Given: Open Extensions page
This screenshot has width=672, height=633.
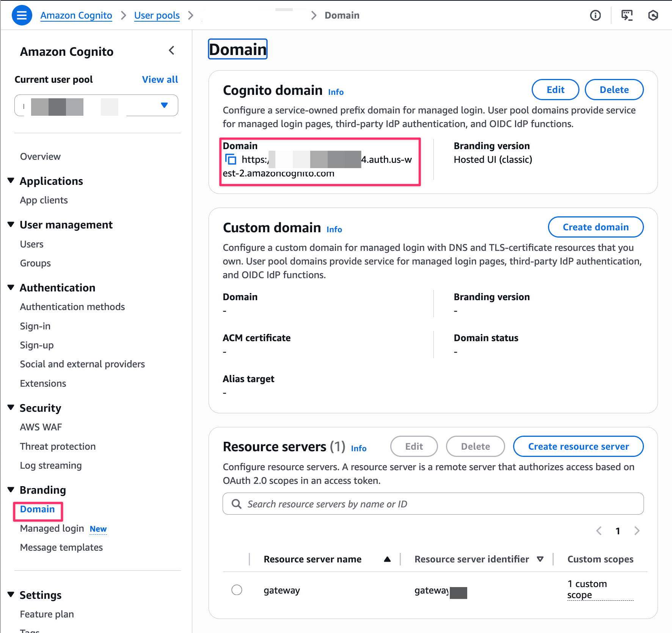Looking at the screenshot, I should (x=43, y=384).
